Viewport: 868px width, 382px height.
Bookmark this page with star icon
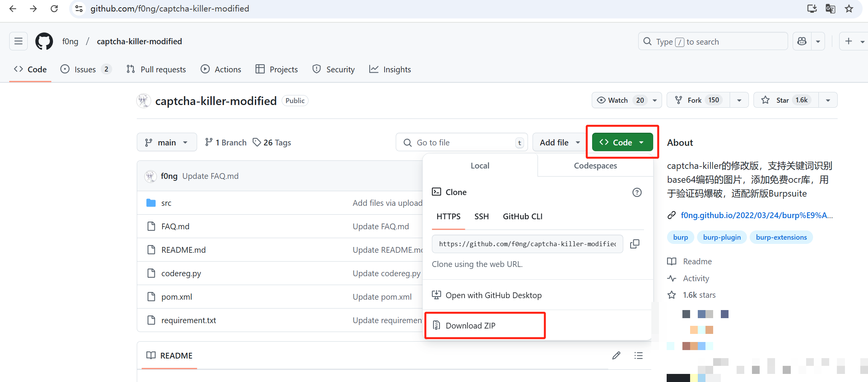click(849, 8)
